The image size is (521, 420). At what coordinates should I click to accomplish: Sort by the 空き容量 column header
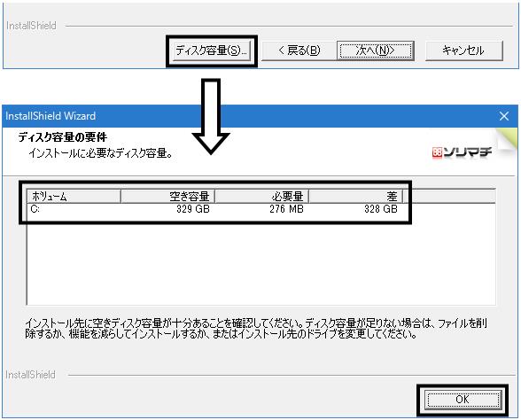(167, 197)
